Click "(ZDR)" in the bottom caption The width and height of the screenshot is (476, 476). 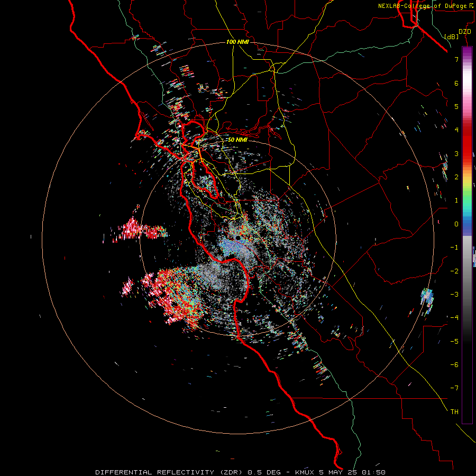tap(231, 472)
